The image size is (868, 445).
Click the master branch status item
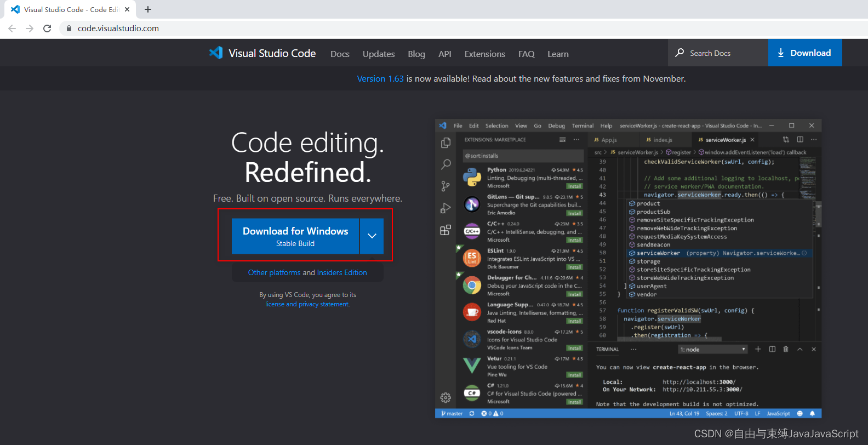tap(452, 414)
